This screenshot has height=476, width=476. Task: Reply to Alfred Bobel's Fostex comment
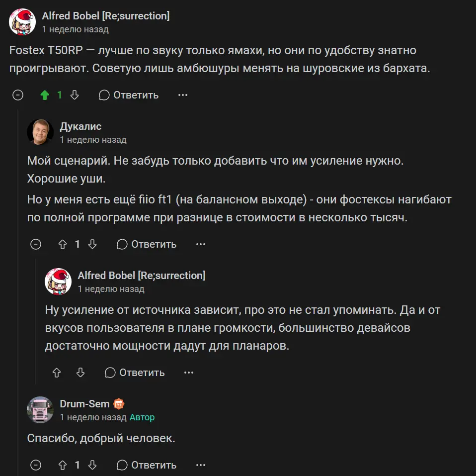tap(129, 95)
